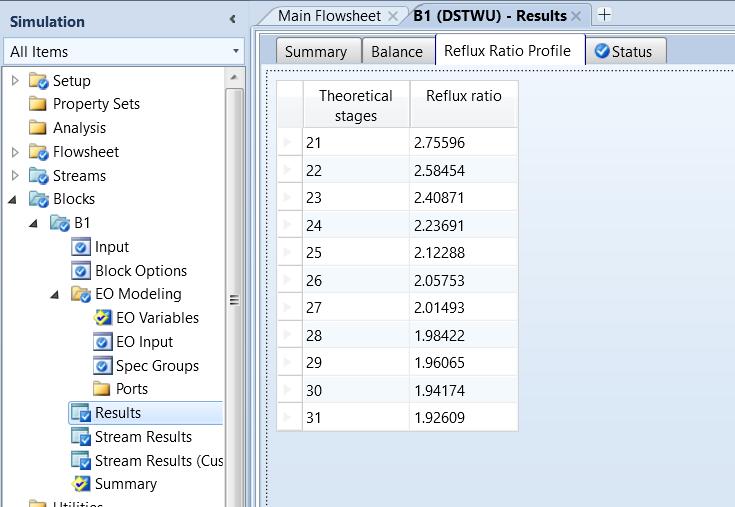735x507 pixels.
Task: Open the Status tab
Action: (623, 52)
